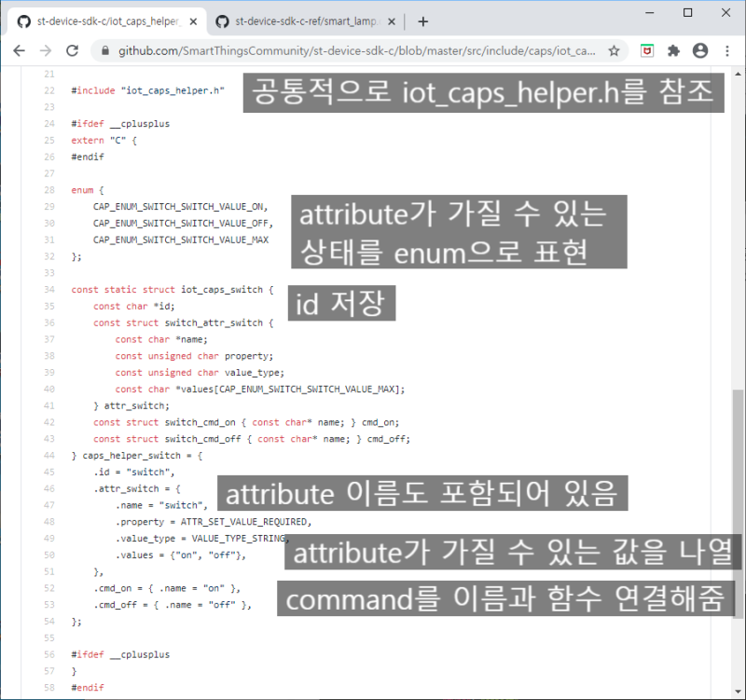Click the scrollbar down arrow
The image size is (746, 700).
point(738,692)
